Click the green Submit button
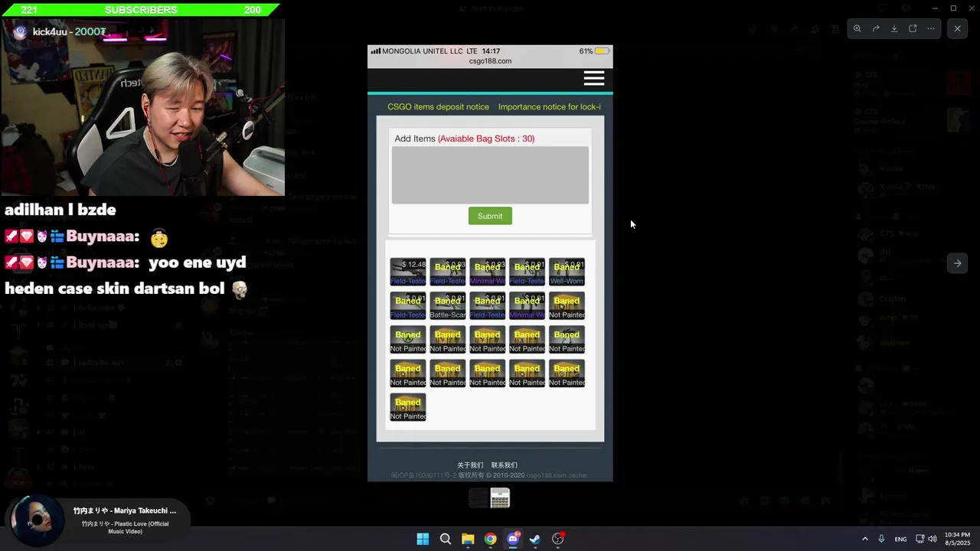Image resolution: width=980 pixels, height=551 pixels. coord(490,216)
